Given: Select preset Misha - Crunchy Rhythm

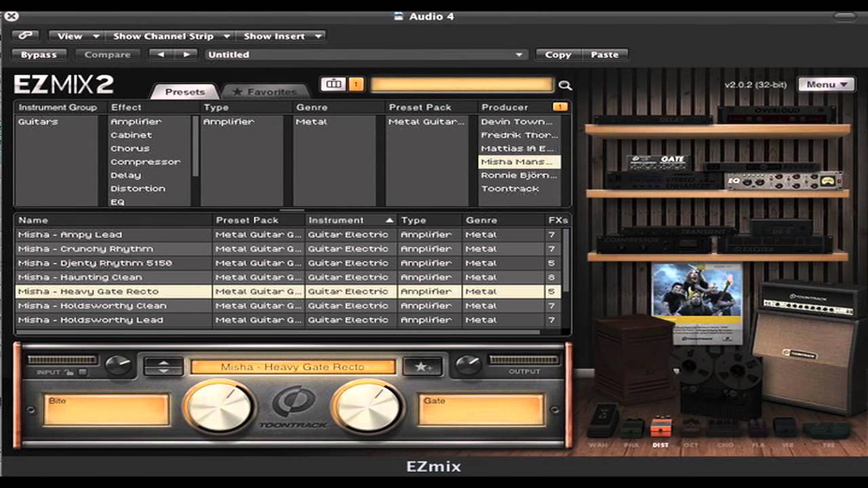Looking at the screenshot, I should [x=288, y=249].
